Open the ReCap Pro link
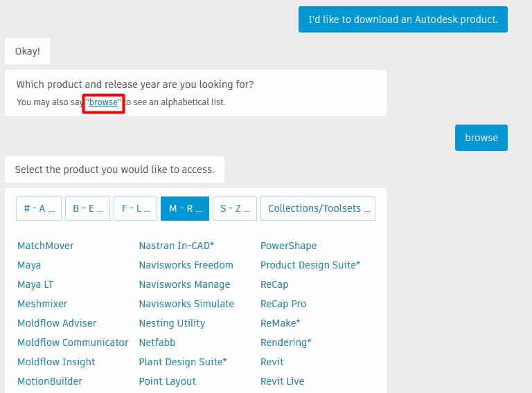 coord(283,304)
